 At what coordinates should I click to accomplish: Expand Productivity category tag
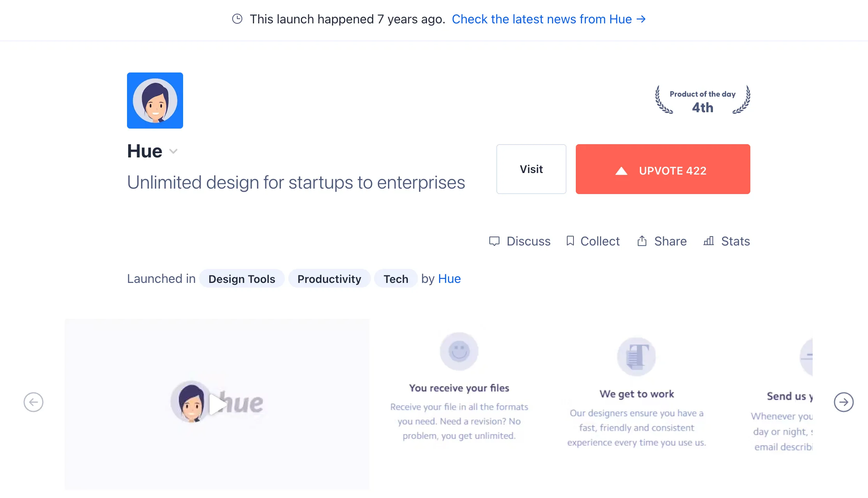click(x=330, y=279)
